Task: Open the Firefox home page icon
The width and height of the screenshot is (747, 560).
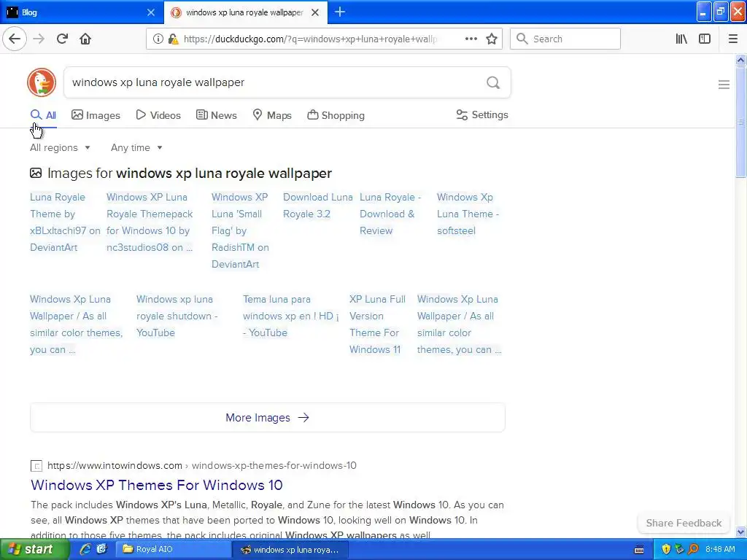Action: (x=85, y=39)
